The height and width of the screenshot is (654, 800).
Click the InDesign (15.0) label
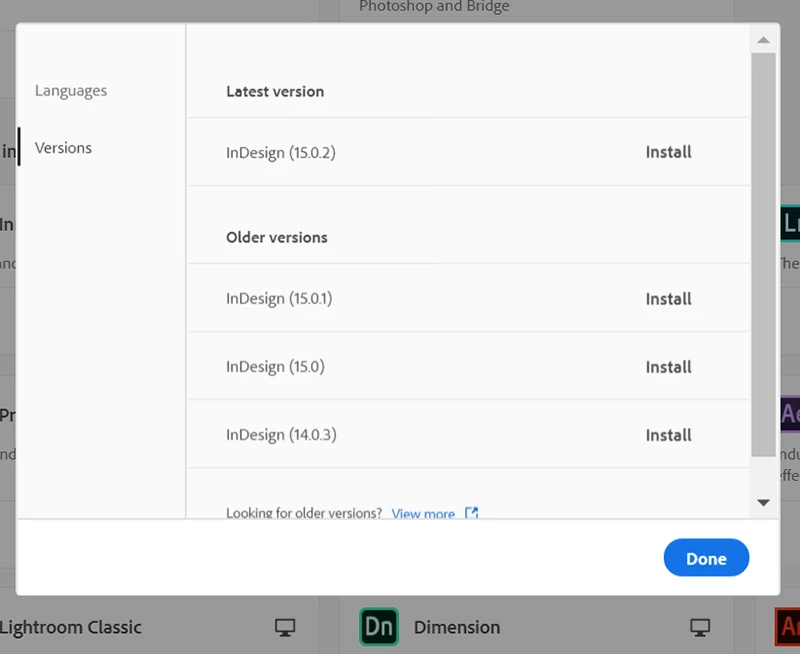click(275, 367)
